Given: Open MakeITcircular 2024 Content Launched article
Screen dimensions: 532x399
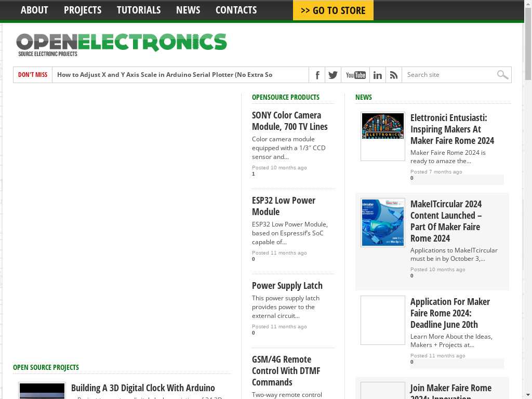Looking at the screenshot, I should pyautogui.click(x=446, y=221).
